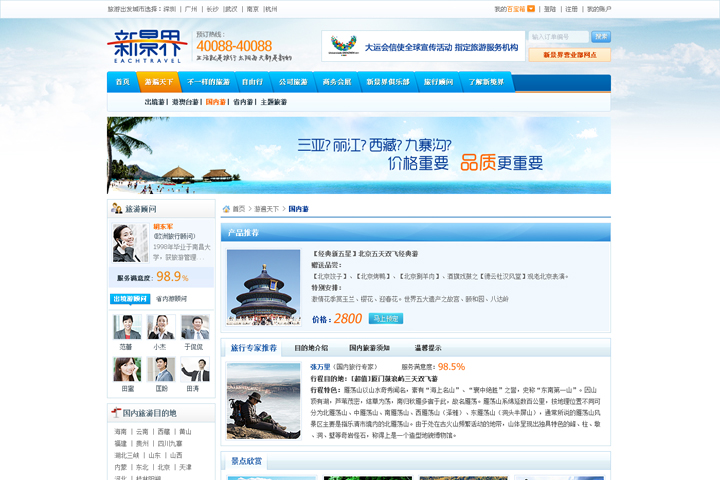Click the 马上预定 booking button

click(386, 318)
